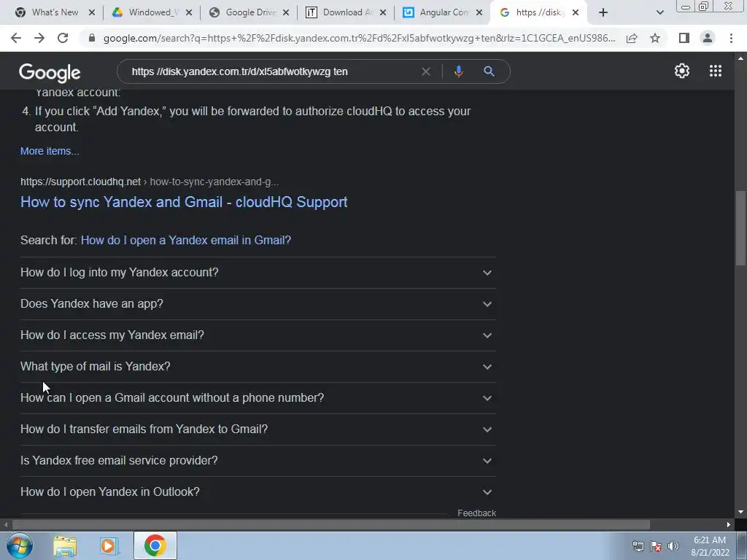The height and width of the screenshot is (560, 747).
Task: Open the network icon in system tray
Action: 638,546
